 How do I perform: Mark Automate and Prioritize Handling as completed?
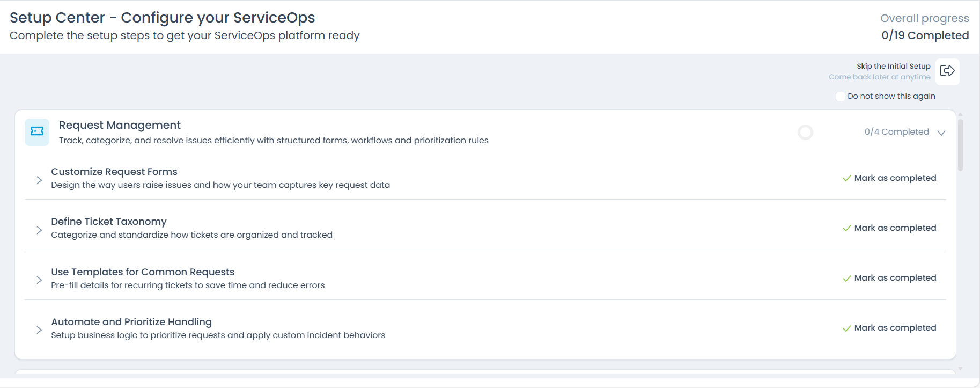[895, 328]
